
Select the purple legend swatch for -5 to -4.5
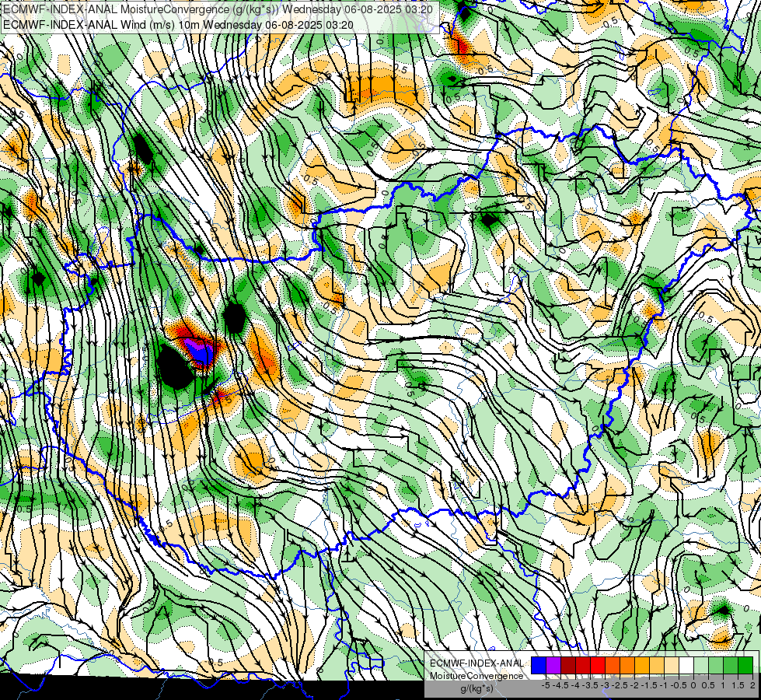point(553,665)
